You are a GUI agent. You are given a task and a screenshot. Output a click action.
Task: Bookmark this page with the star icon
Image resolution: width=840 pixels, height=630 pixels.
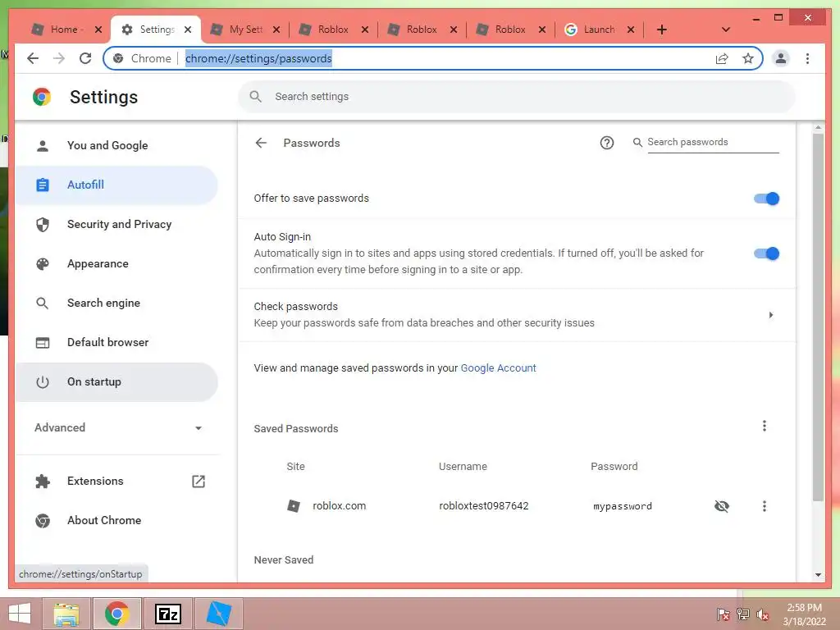(x=748, y=58)
